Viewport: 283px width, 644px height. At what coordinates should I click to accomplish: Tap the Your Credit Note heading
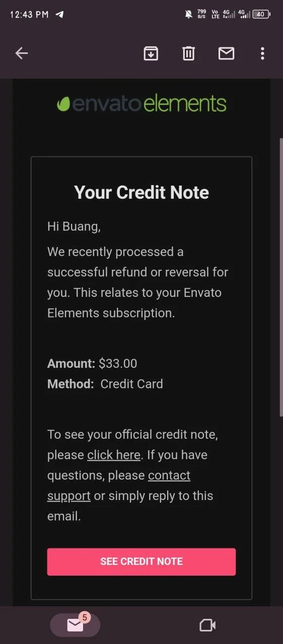tap(141, 192)
